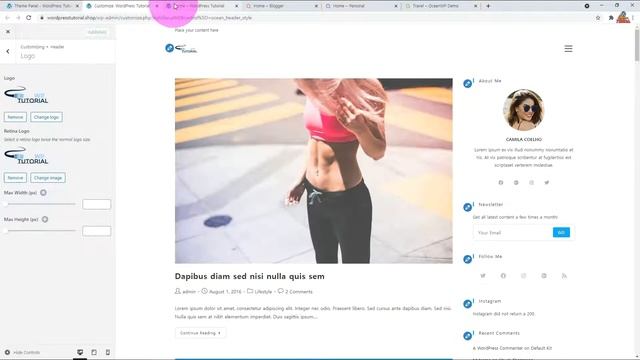Click edit shortcut for Recent Comments widget

pos(468,336)
